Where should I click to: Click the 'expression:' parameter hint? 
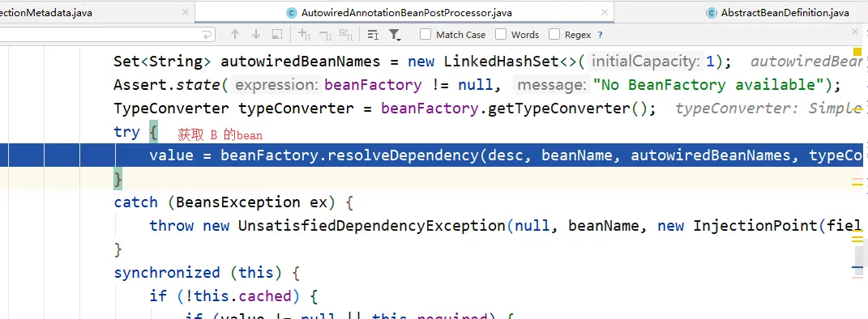[277, 84]
